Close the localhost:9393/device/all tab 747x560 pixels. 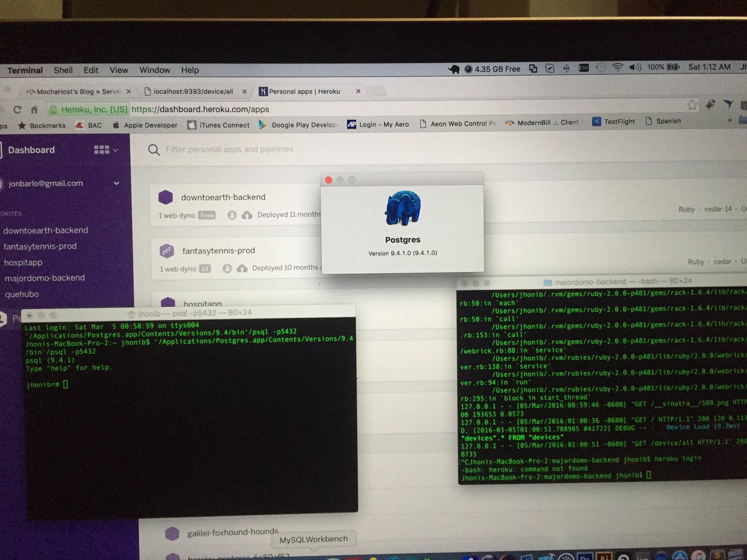pos(244,91)
